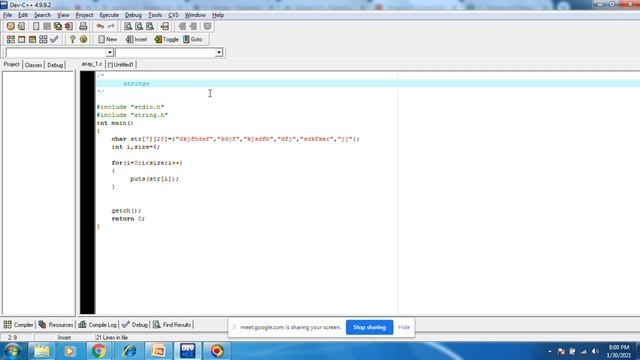Open the Compile Log bottom tab
The image size is (640, 360).
(97, 325)
